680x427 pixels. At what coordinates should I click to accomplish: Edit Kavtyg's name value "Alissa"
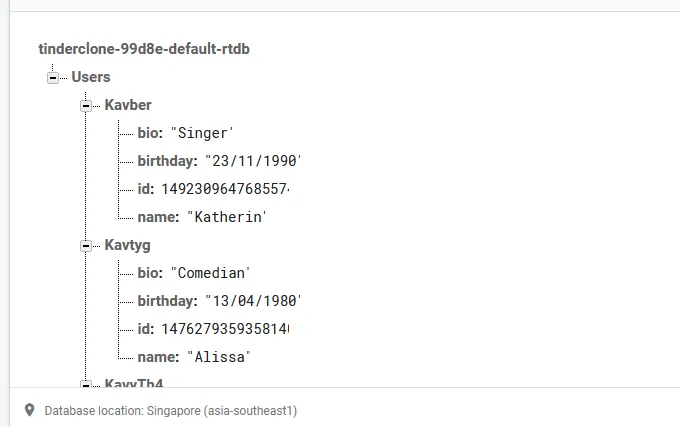point(218,357)
